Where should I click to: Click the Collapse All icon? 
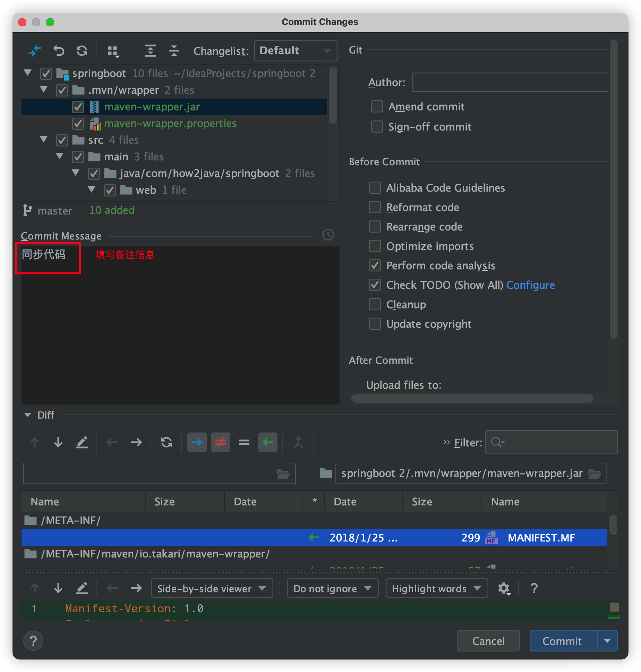pyautogui.click(x=174, y=51)
